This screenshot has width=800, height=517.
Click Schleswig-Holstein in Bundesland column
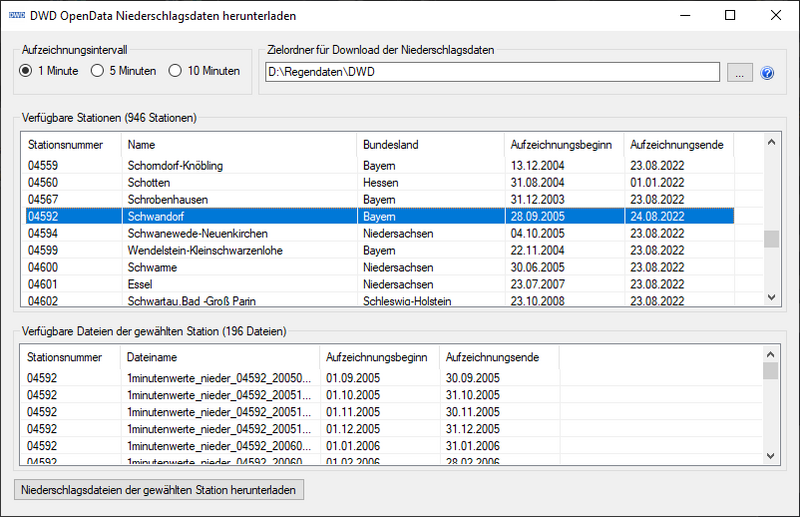(x=407, y=301)
